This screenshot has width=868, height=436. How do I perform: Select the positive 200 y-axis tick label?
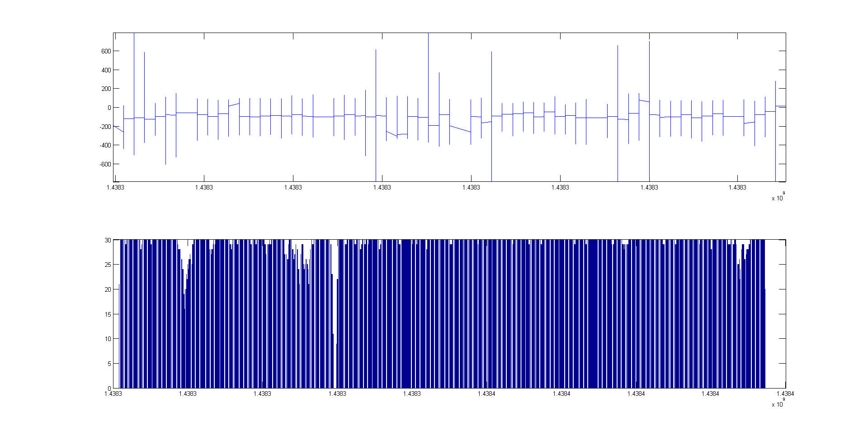pos(106,89)
